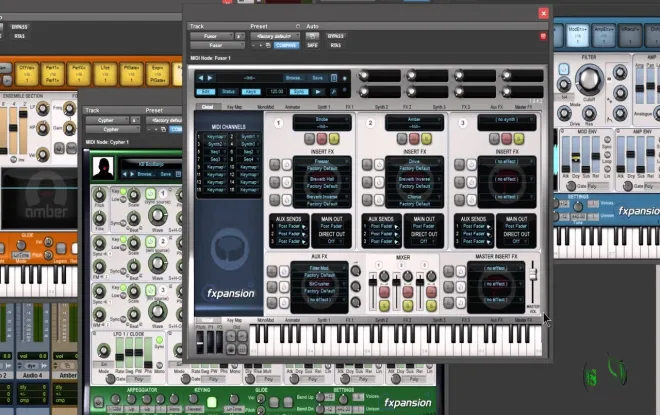Screen dimensions: 660x415
Task: Switch to the Synth 1 tab
Action: tap(323, 107)
